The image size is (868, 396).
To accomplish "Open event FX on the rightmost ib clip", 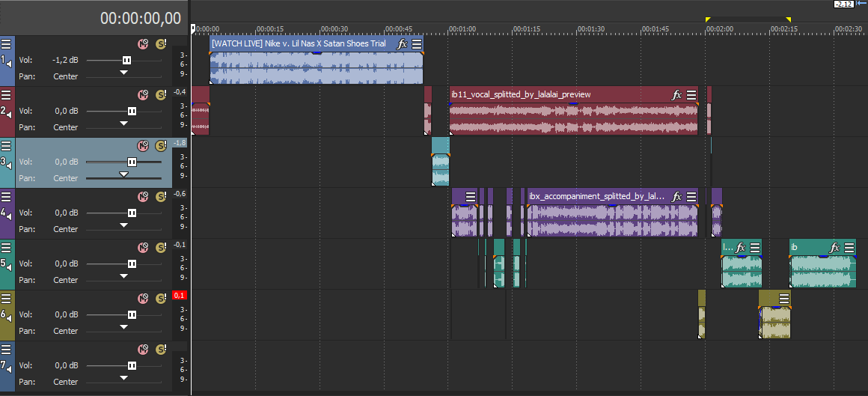I will (x=836, y=248).
